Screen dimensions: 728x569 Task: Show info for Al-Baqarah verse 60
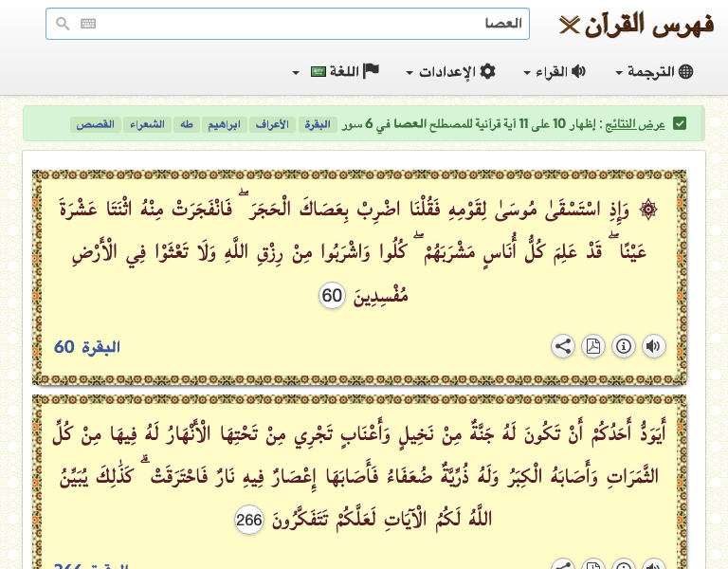point(624,346)
